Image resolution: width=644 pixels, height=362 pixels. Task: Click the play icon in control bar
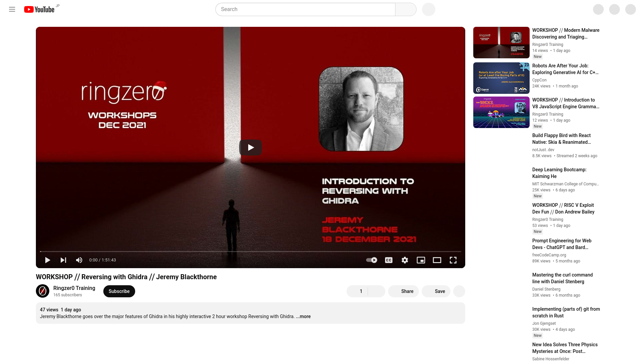48,260
